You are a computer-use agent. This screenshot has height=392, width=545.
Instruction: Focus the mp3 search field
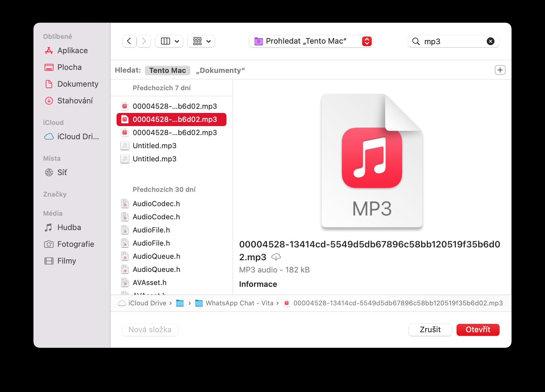[453, 41]
